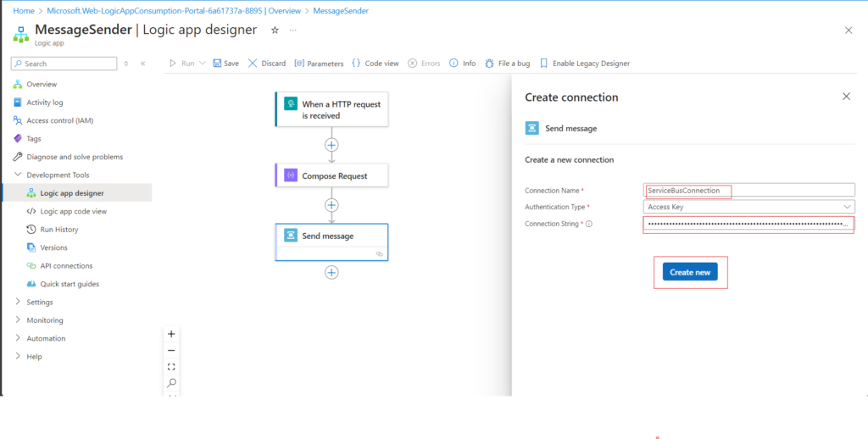
Task: Collapse the sidebar with double chevron
Action: (142, 64)
